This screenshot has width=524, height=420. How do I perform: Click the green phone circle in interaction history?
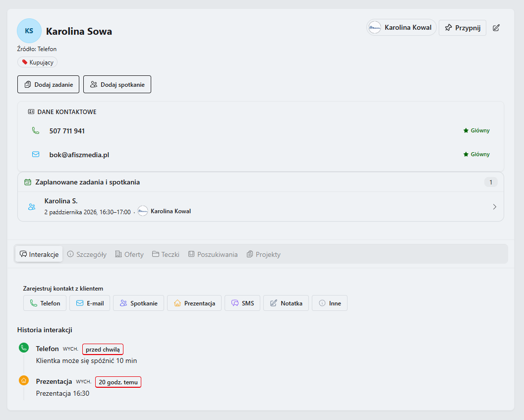[x=24, y=348]
